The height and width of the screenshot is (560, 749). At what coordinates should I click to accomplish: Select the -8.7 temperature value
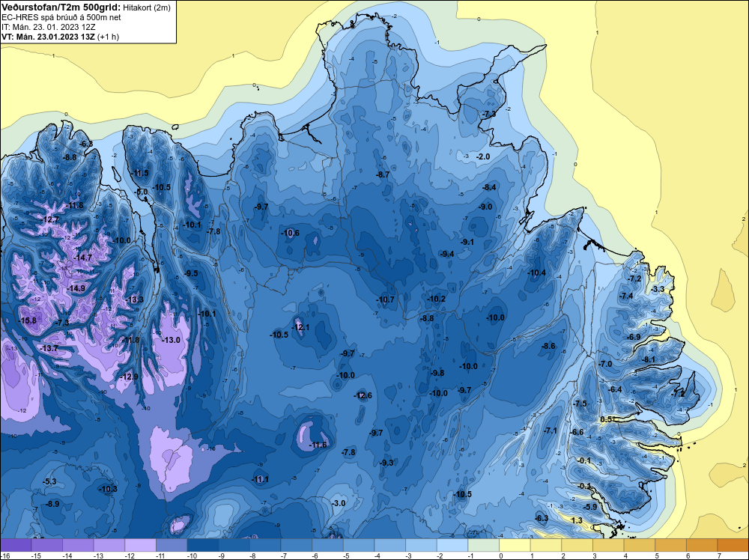[x=383, y=174]
